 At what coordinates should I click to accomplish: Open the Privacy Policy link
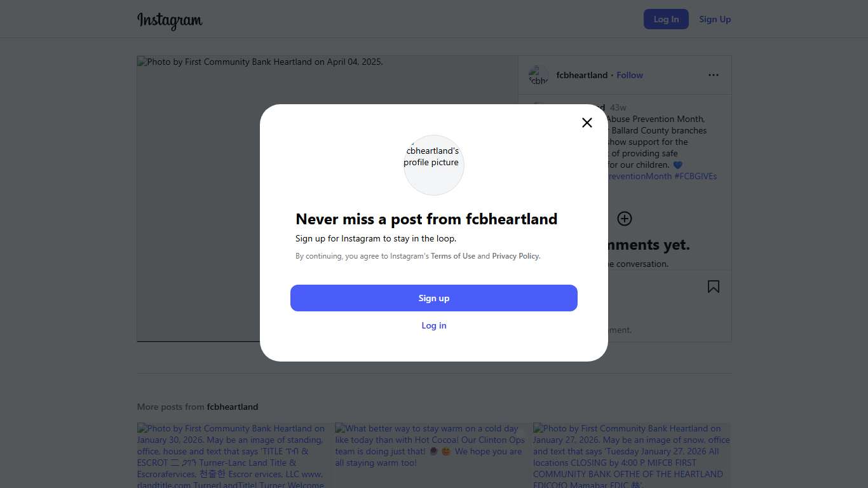click(x=515, y=256)
